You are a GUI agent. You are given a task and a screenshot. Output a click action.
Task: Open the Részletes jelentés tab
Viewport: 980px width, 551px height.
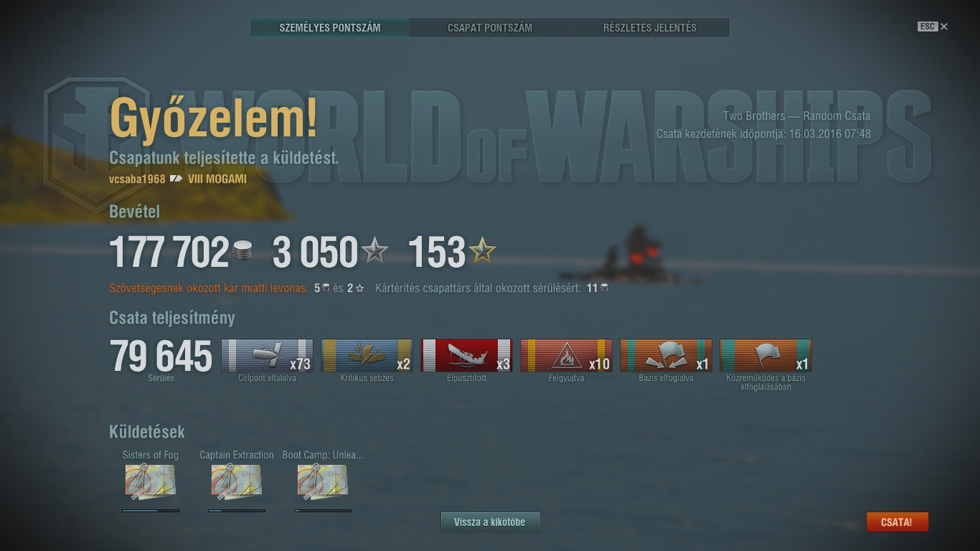[x=650, y=28]
